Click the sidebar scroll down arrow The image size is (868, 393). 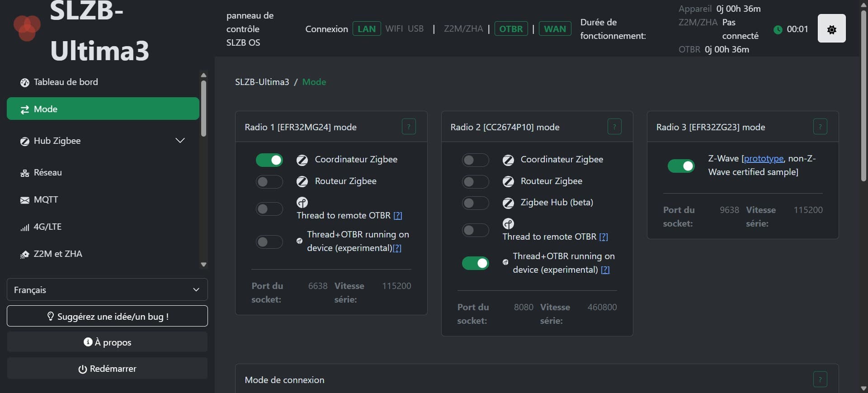203,265
